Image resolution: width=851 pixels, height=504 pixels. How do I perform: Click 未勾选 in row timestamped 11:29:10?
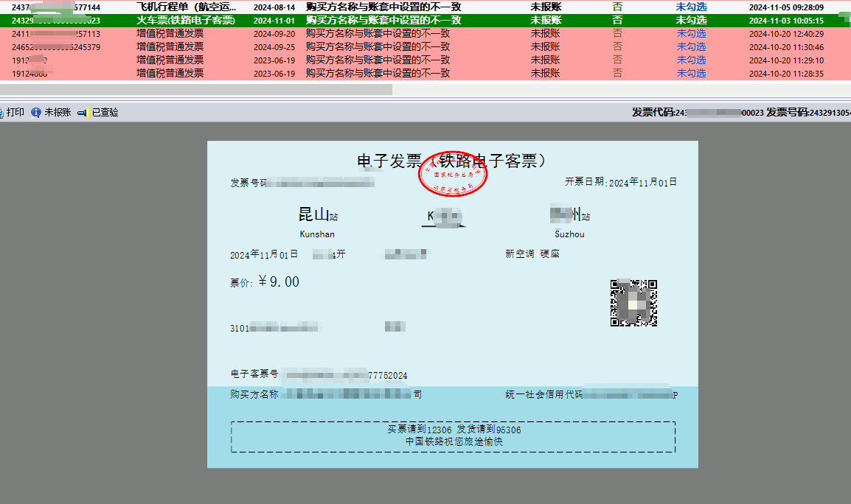(691, 60)
